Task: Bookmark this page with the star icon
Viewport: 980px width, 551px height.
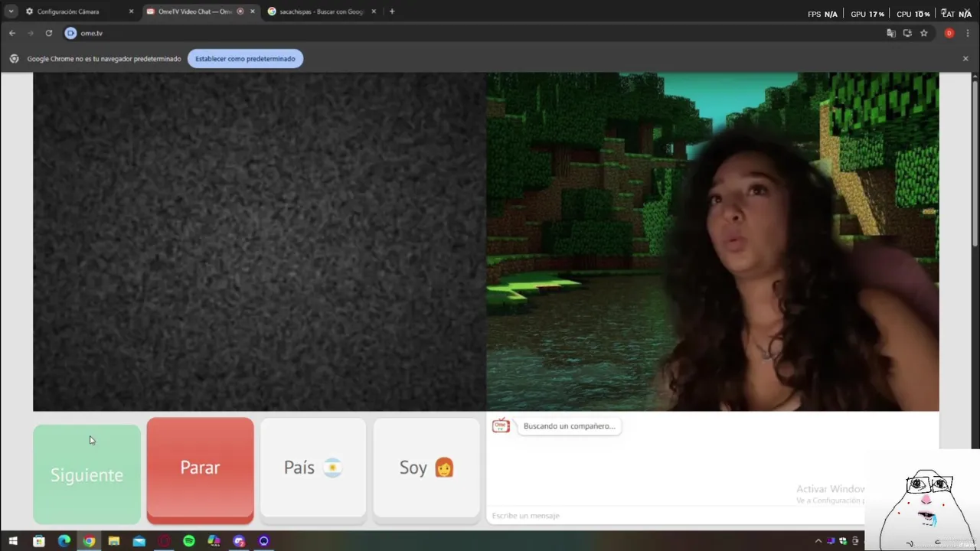Action: (924, 33)
